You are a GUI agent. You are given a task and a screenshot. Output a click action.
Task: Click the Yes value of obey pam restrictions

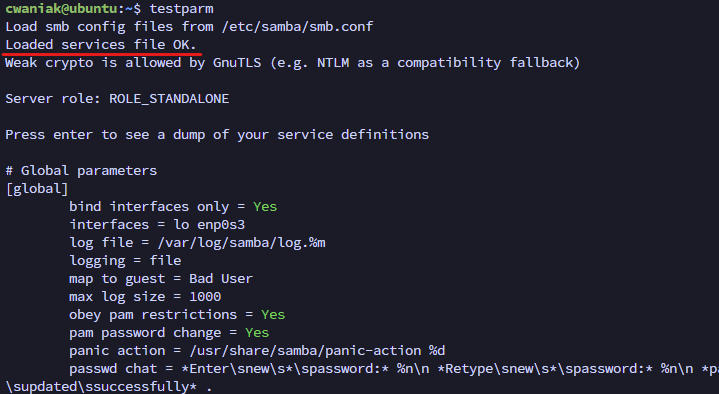point(273,315)
